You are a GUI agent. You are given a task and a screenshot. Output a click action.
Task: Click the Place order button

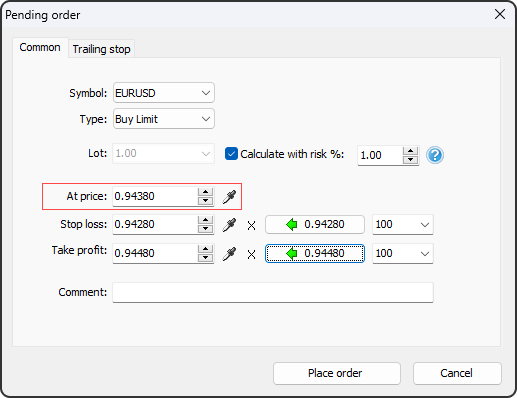pyautogui.click(x=337, y=373)
